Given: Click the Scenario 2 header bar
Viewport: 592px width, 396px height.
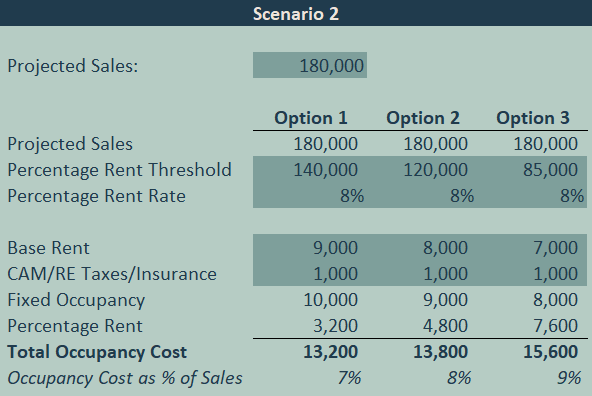Looking at the screenshot, I should pos(296,13).
